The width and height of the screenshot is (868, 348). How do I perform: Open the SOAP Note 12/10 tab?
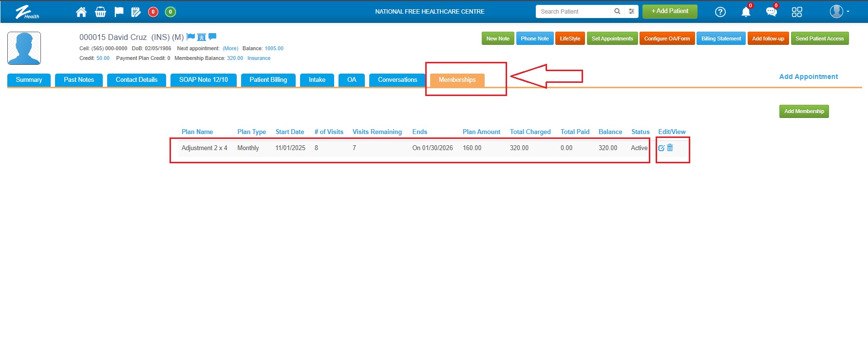[203, 80]
